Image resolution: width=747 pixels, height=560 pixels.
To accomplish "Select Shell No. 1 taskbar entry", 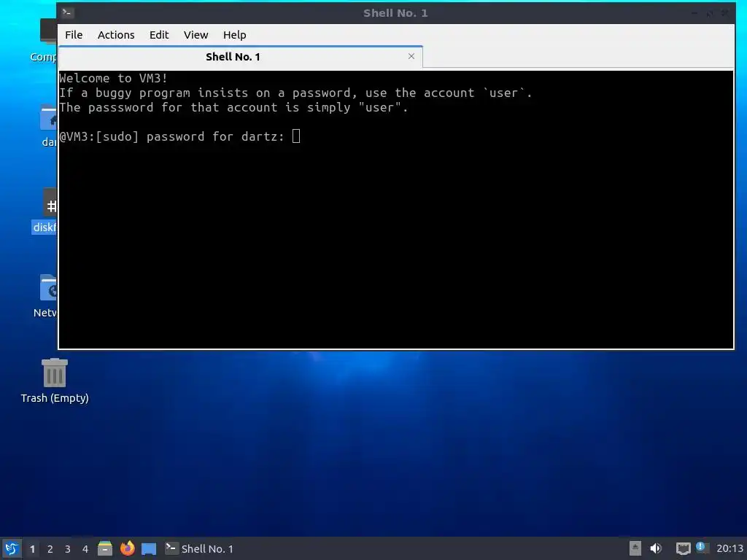I will click(199, 548).
